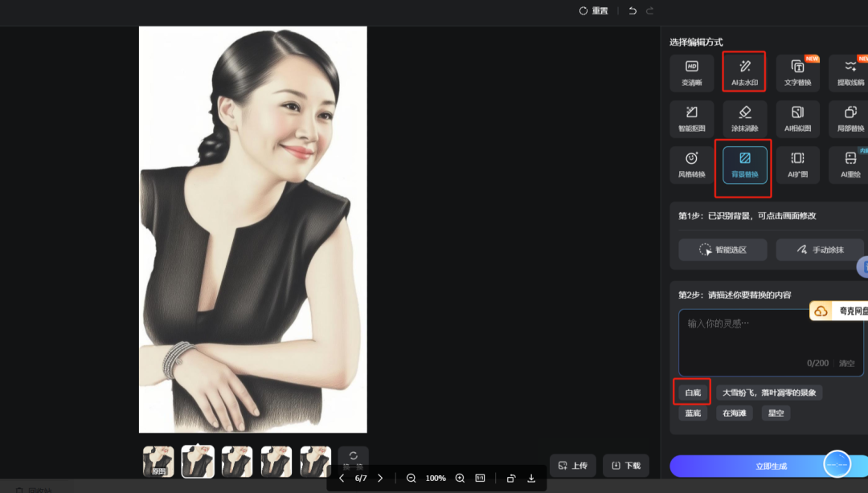
Task: Switch to 手动涂抹 manual paint mode
Action: tap(820, 250)
